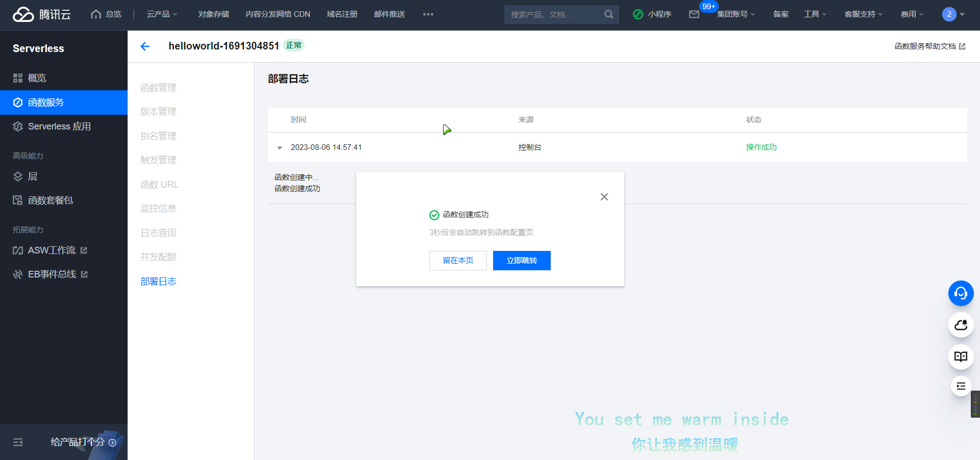The image size is (980, 460).
Task: Collapse the sidebar using bottom-left icon
Action: 17,442
